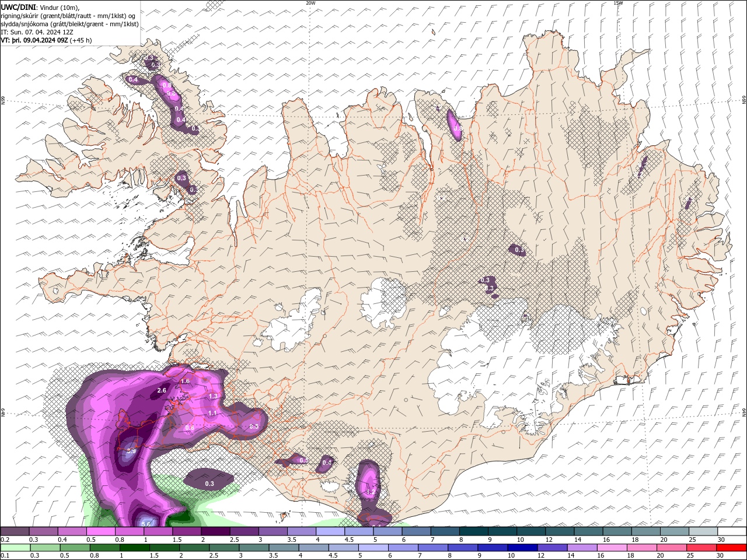Screen dimensions: 747x560
Task: Click the 1.1 precipitation value label
Action: 212,413
